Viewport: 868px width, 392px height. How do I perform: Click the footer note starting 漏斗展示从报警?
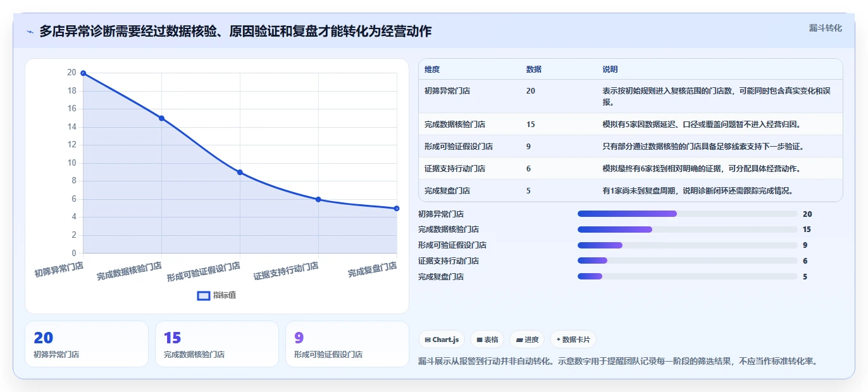tap(618, 362)
